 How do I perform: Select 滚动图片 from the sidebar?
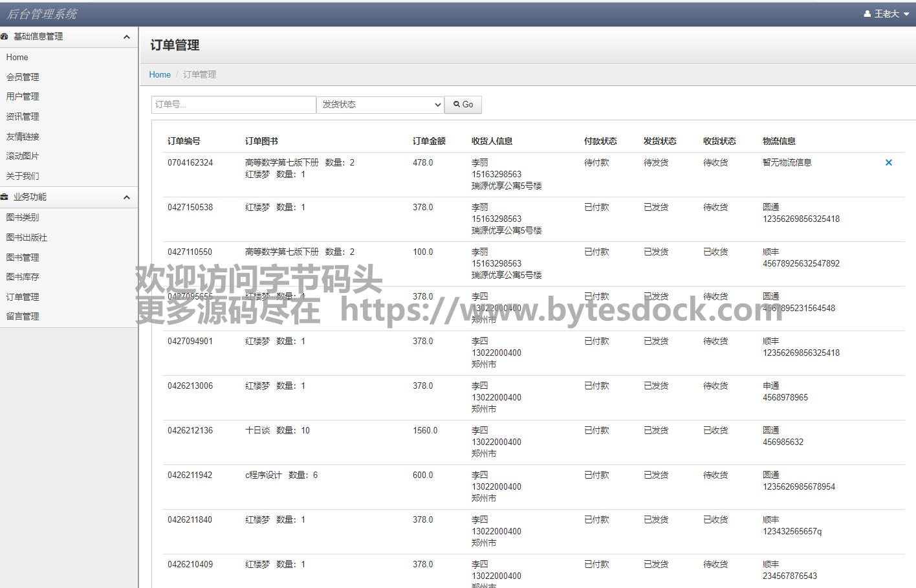click(23, 156)
